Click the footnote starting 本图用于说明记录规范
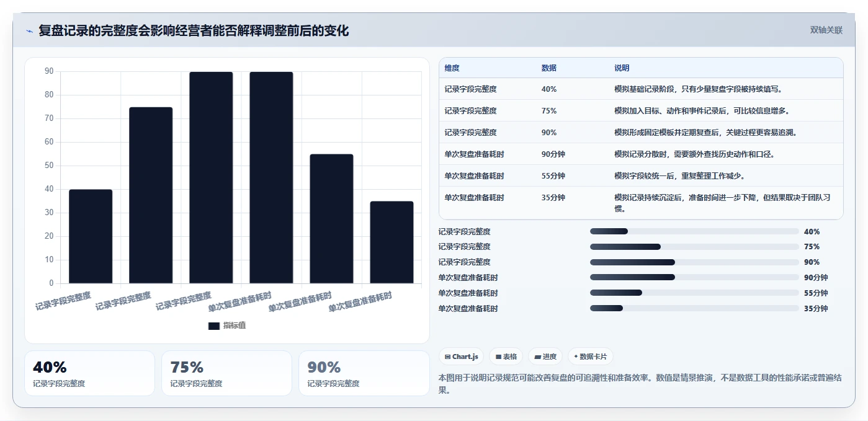 coord(640,384)
